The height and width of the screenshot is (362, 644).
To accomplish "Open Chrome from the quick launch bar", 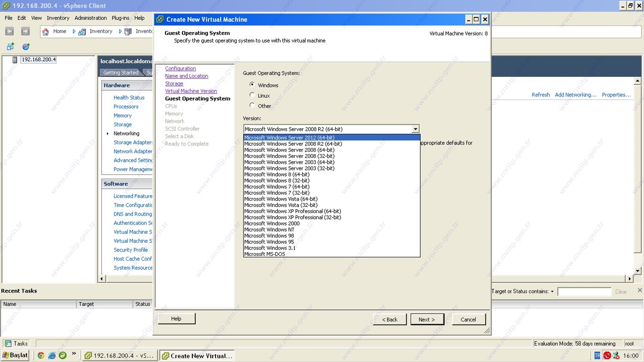I will 41,355.
